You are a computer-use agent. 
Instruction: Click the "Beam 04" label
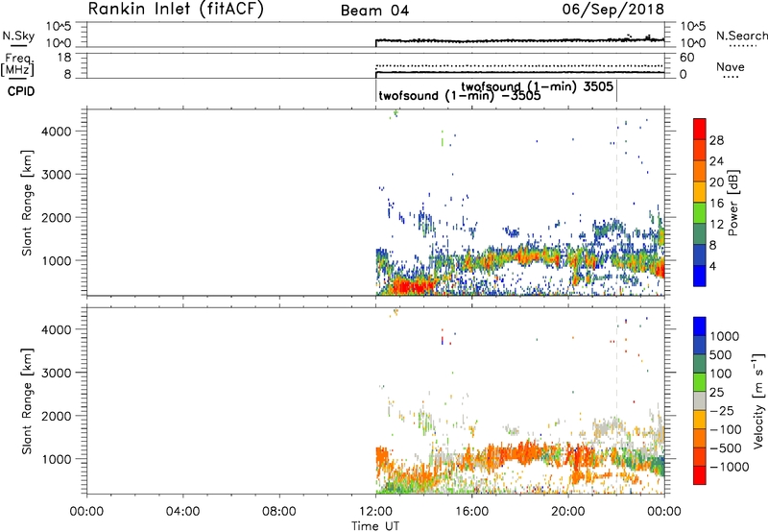pyautogui.click(x=374, y=11)
